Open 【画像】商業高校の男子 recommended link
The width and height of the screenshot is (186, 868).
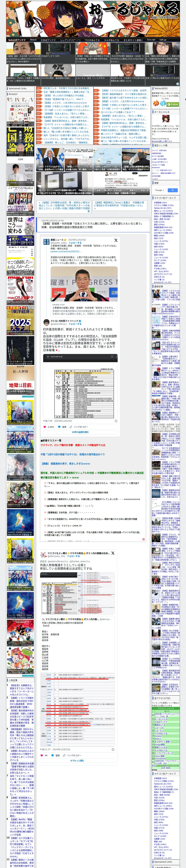65,464
